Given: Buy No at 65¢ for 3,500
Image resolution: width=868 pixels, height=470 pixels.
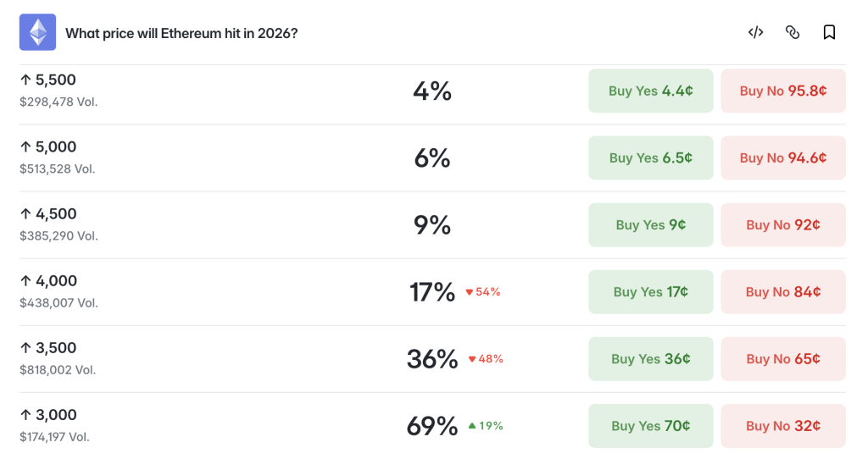Looking at the screenshot, I should coord(782,359).
